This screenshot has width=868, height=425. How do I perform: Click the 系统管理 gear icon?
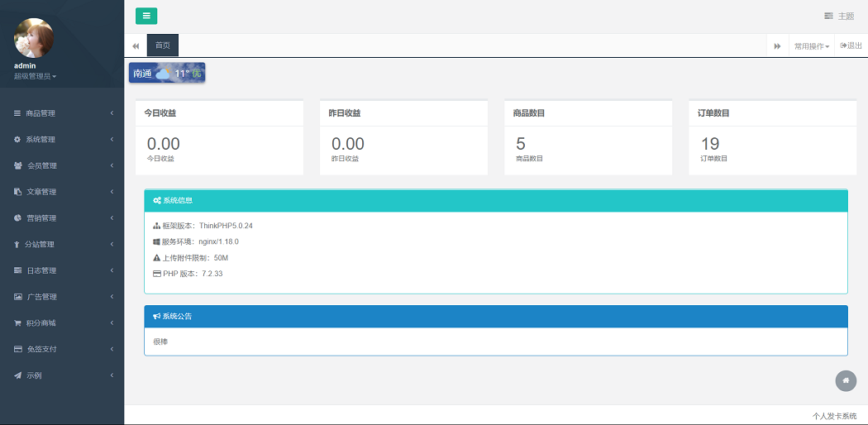tap(17, 140)
